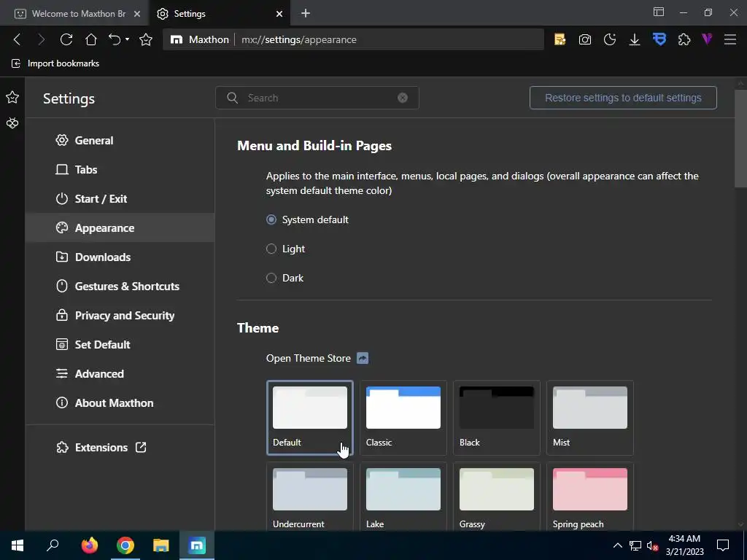
Task: Pick the Undercurrent theme
Action: pos(309,497)
